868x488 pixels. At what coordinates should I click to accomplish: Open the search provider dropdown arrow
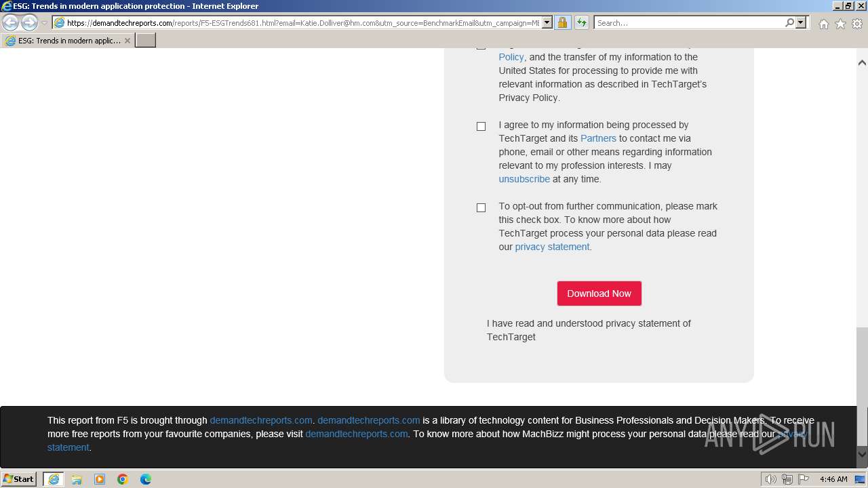(x=801, y=23)
